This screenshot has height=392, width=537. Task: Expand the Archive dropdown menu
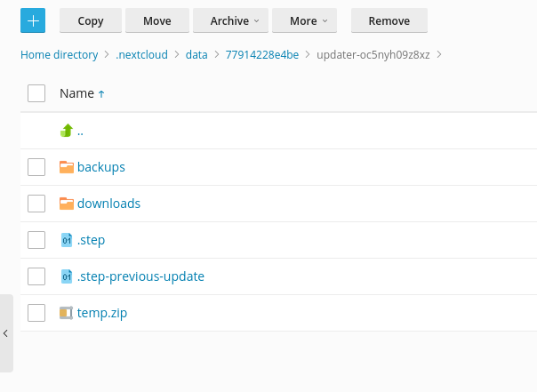pyautogui.click(x=236, y=20)
